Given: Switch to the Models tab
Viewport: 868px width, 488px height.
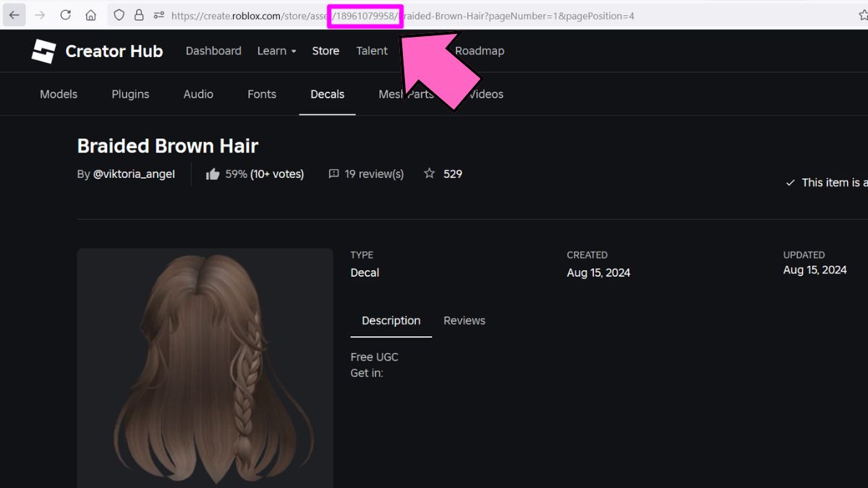Looking at the screenshot, I should click(x=59, y=94).
